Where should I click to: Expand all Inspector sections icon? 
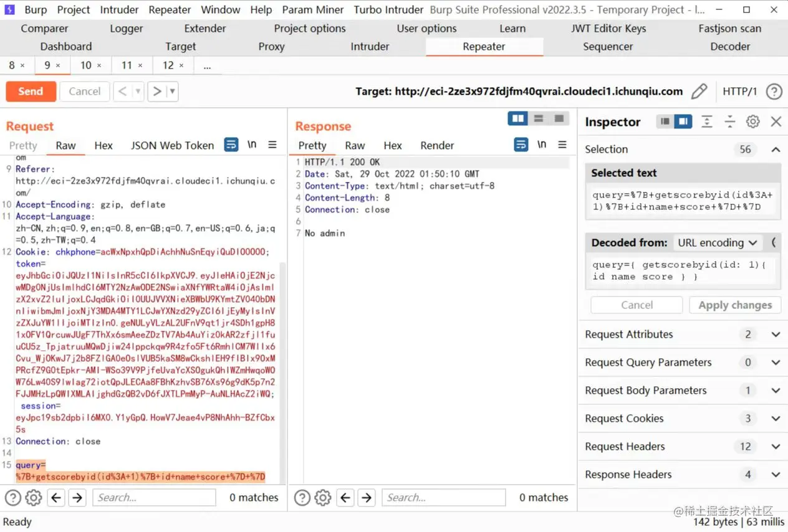tap(706, 121)
